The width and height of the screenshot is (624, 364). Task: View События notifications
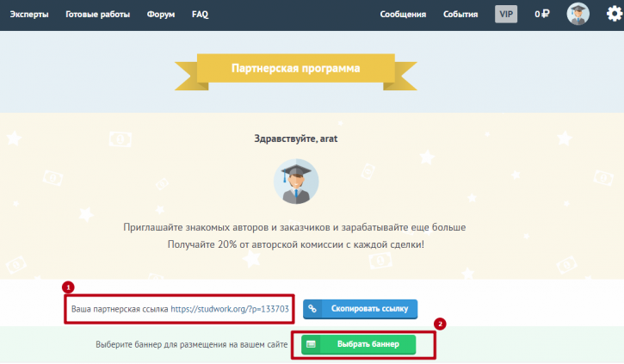click(x=460, y=15)
